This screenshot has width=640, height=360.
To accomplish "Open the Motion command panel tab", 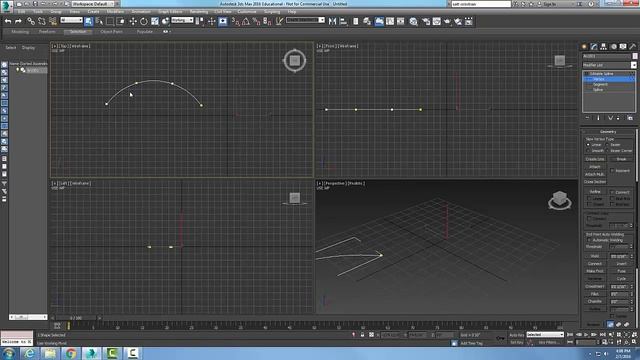I will pyautogui.click(x=613, y=47).
